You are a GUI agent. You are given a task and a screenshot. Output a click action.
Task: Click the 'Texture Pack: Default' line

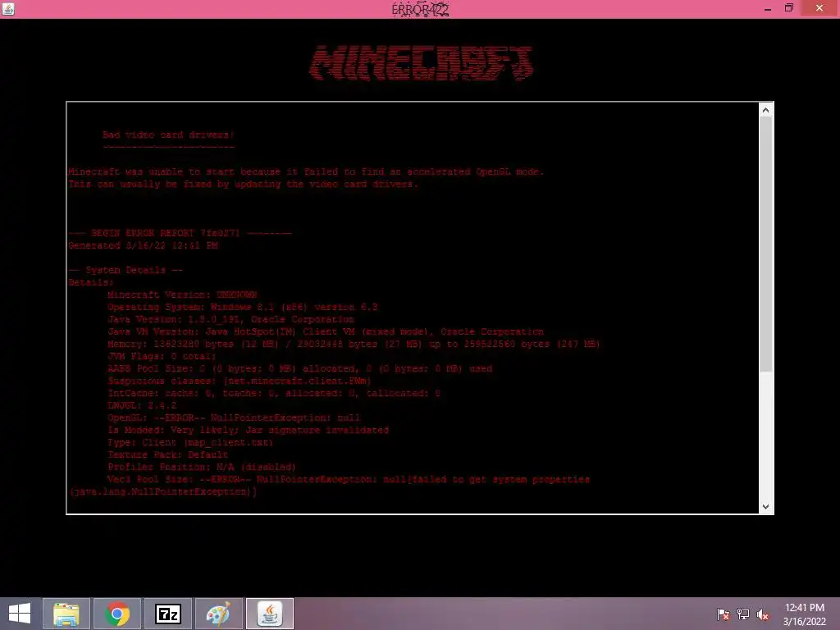167,454
